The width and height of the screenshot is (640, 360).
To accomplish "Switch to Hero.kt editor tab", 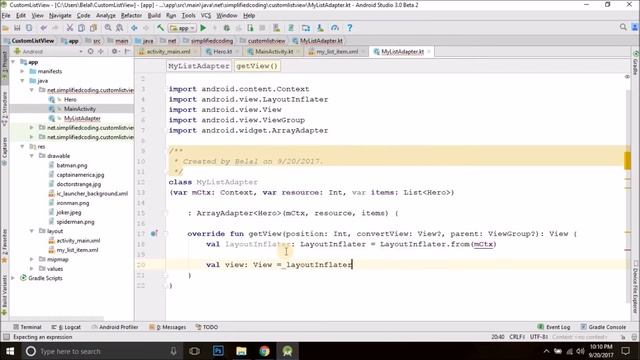I will (x=222, y=52).
